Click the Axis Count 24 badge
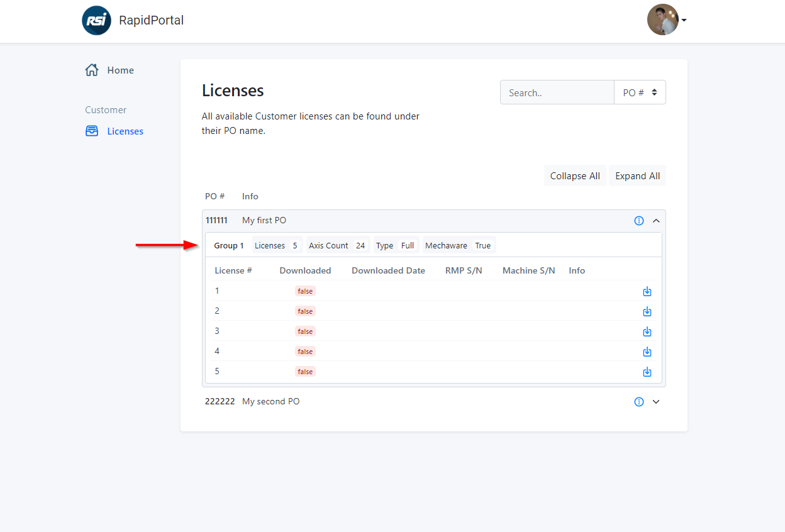The image size is (785, 532). [338, 245]
